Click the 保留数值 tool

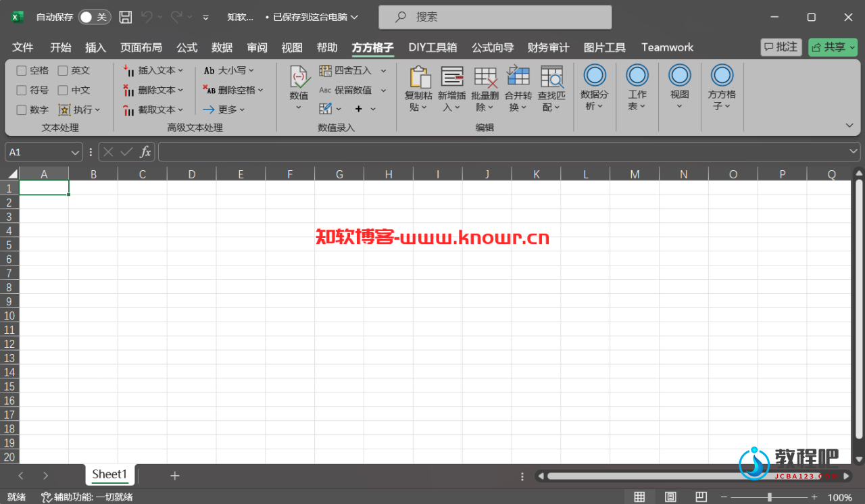[x=345, y=90]
